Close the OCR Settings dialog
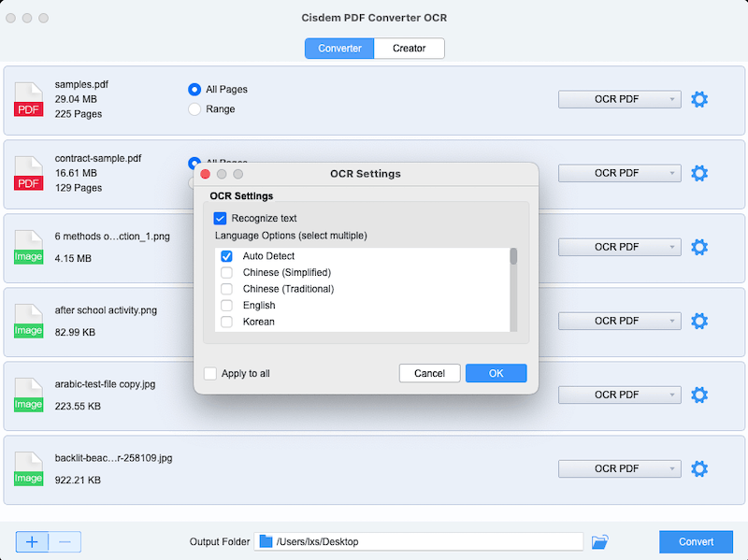 206,174
